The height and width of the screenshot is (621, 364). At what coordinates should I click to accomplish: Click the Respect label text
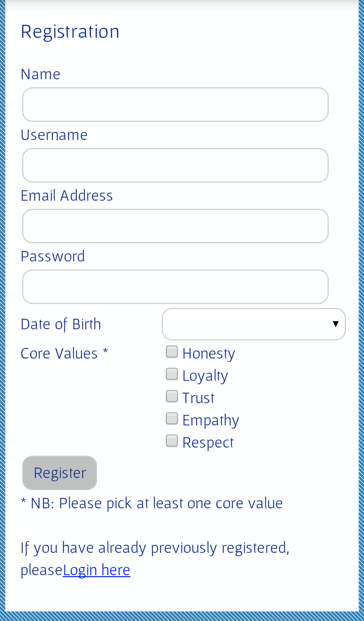pos(208,443)
